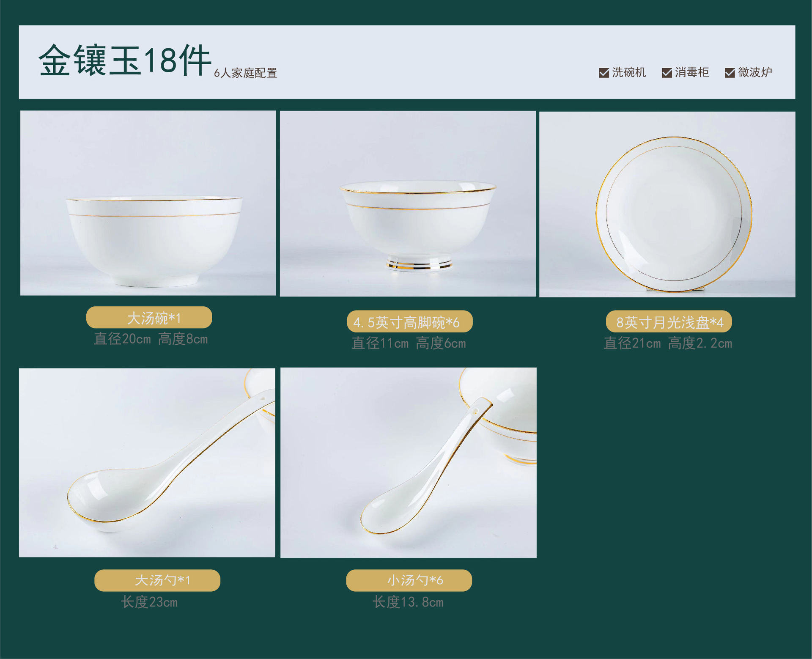Click the 长度23cm text
The image size is (812, 659).
pos(149,601)
